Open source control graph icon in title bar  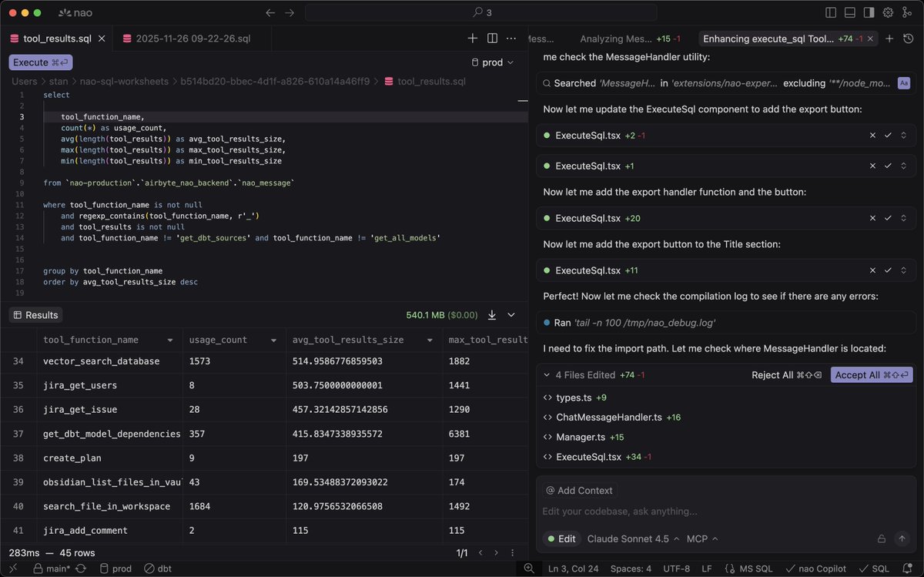[907, 12]
